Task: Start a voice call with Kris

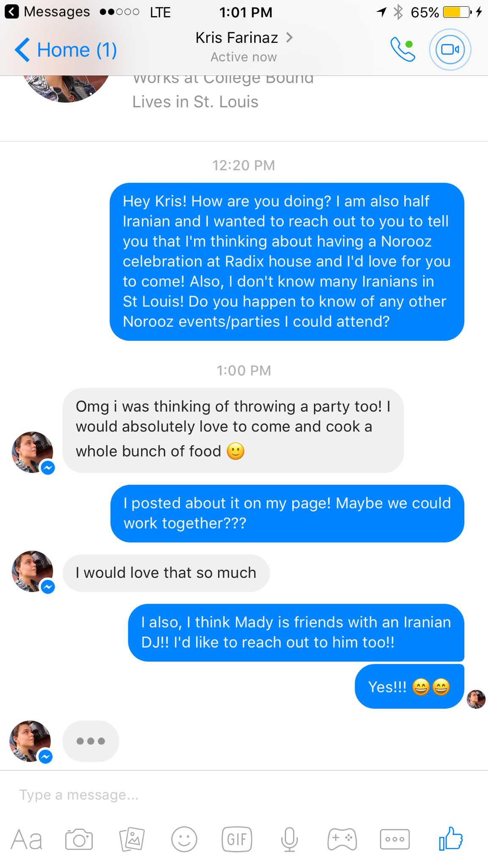Action: (402, 50)
